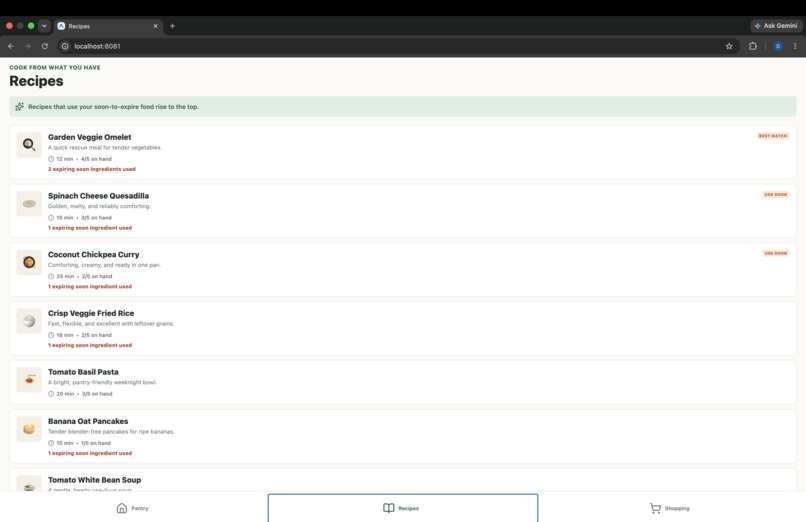The height and width of the screenshot is (522, 806).
Task: Open the Spinach Cheese Quesadilla recipe title
Action: pos(98,196)
